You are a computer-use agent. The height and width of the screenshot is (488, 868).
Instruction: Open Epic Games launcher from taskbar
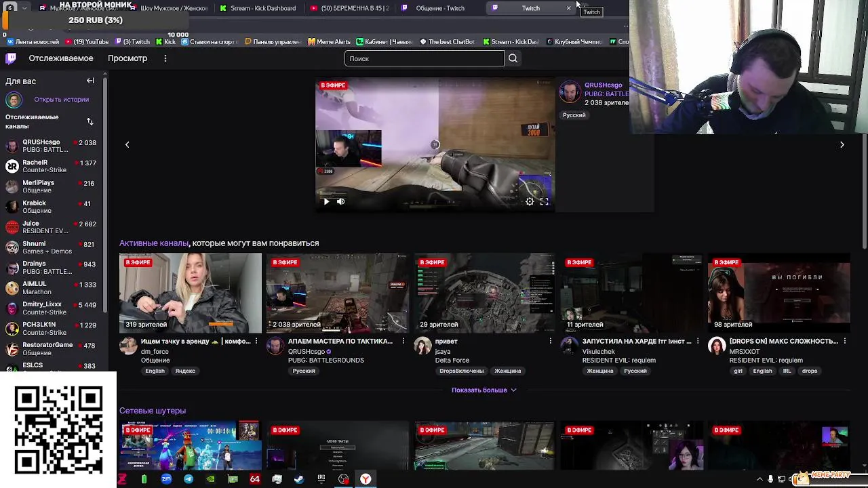tap(321, 479)
